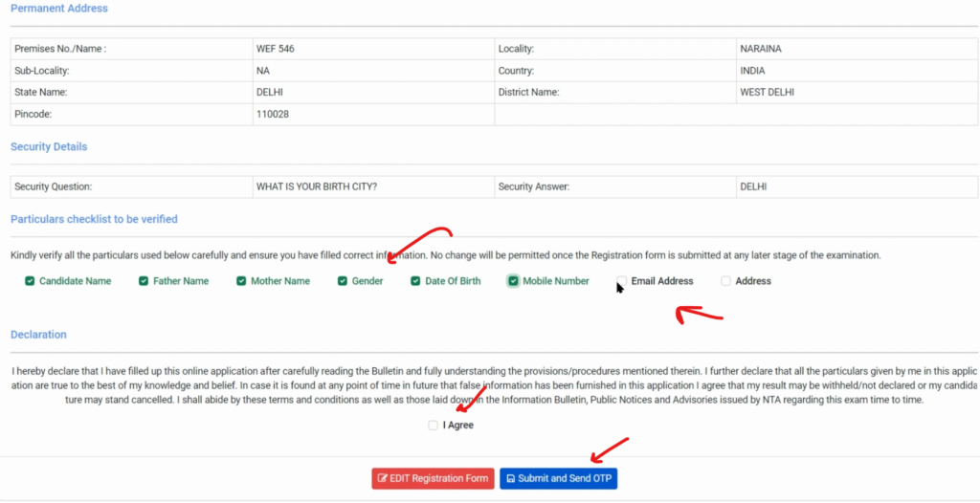Check the Address verification checkbox

[x=725, y=281]
